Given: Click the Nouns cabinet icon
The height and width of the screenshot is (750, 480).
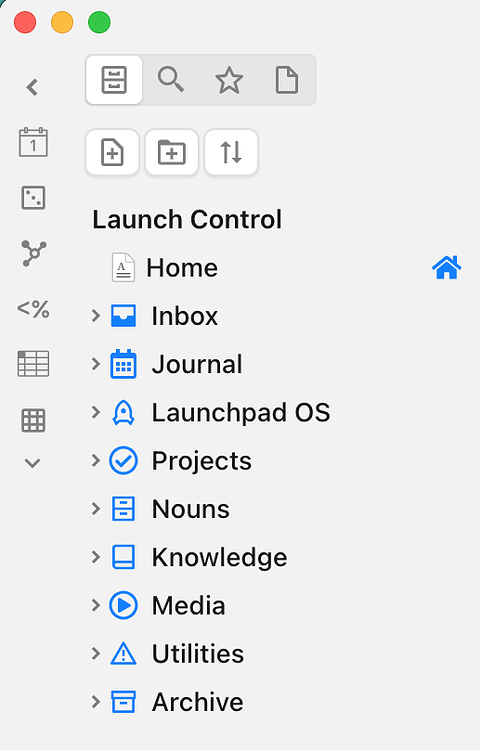Looking at the screenshot, I should (x=123, y=508).
